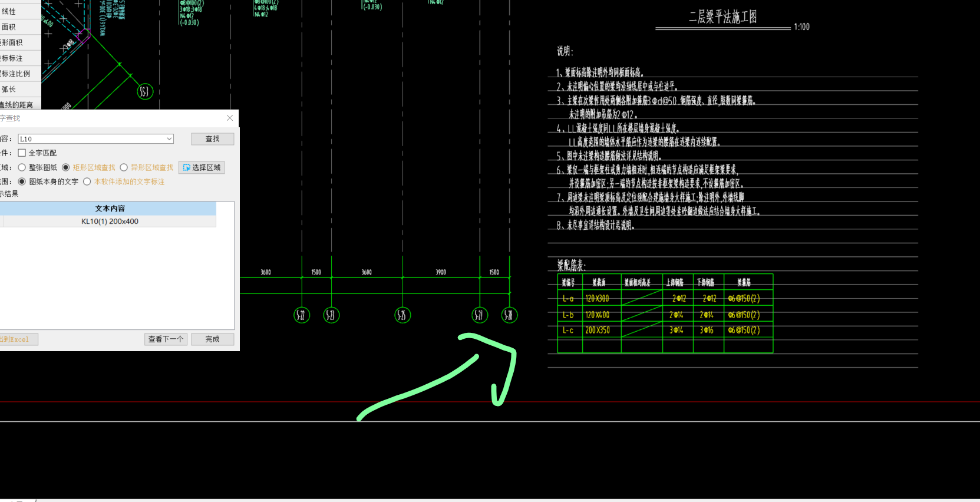Click note 3 text line
980x502 pixels.
[656, 101]
